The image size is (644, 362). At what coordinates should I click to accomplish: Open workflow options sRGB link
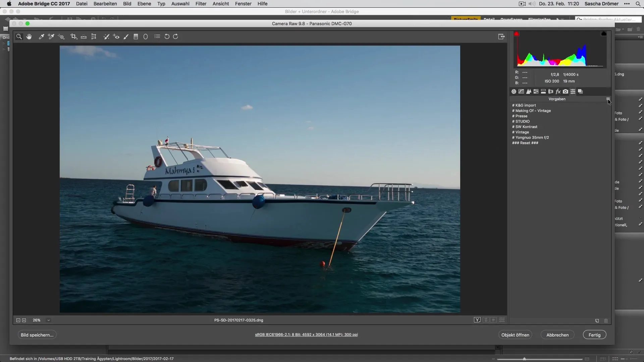306,335
